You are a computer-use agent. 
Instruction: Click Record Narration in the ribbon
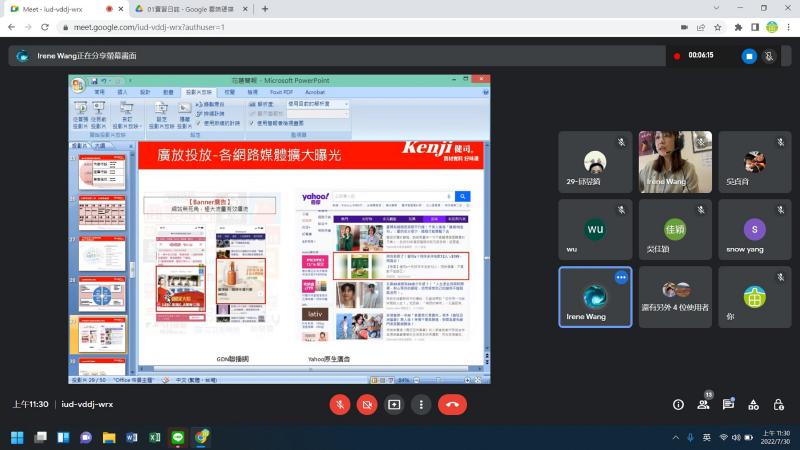[210, 104]
